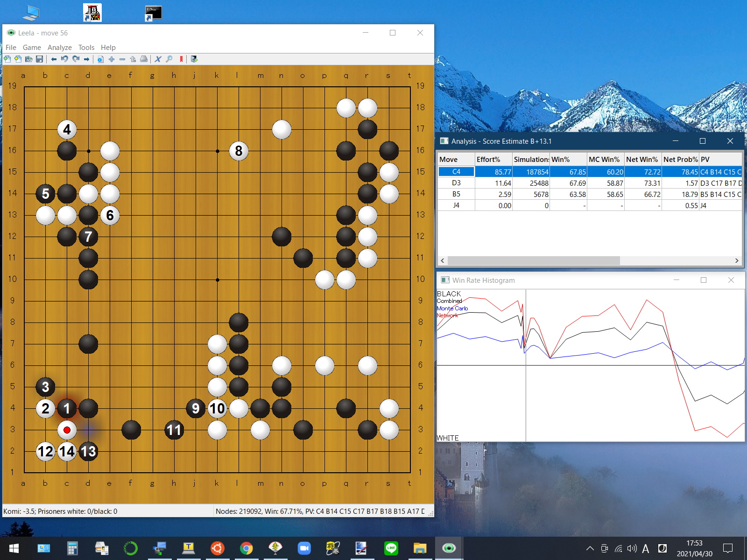Expand hidden system tray icons chevron
Screen dimensions: 747x560
point(590,548)
